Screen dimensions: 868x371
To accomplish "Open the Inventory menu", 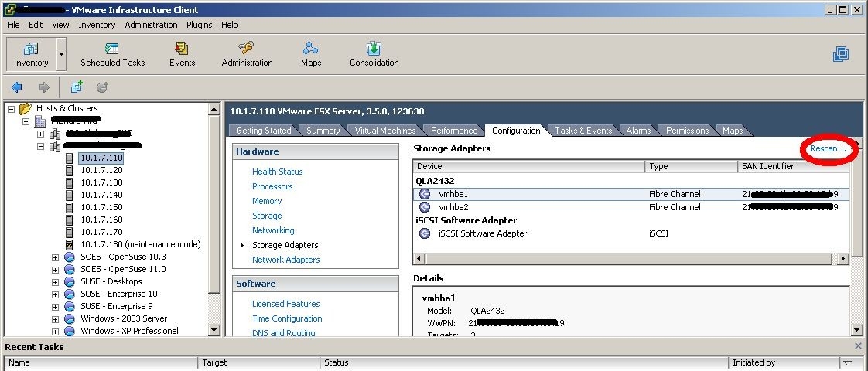I will click(97, 25).
